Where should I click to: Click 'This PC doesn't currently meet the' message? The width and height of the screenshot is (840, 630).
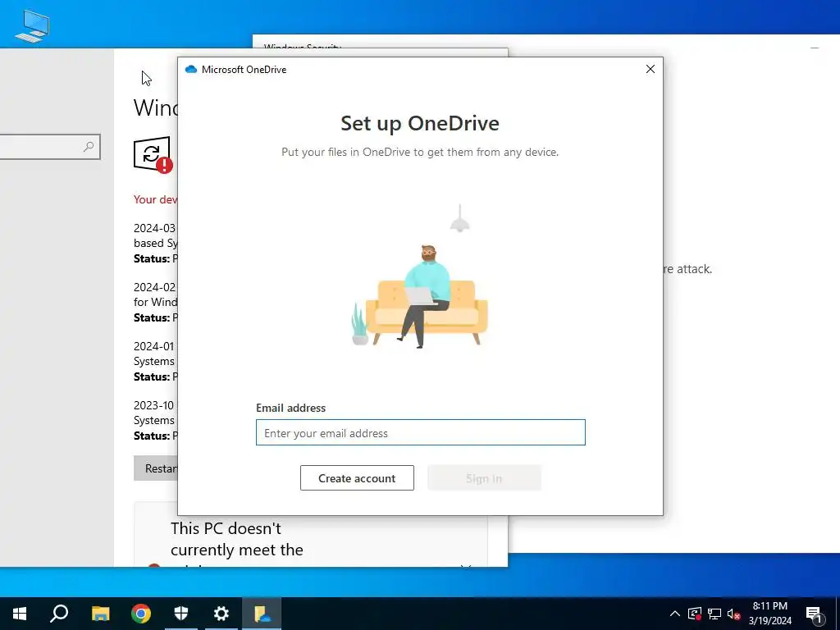(x=237, y=539)
